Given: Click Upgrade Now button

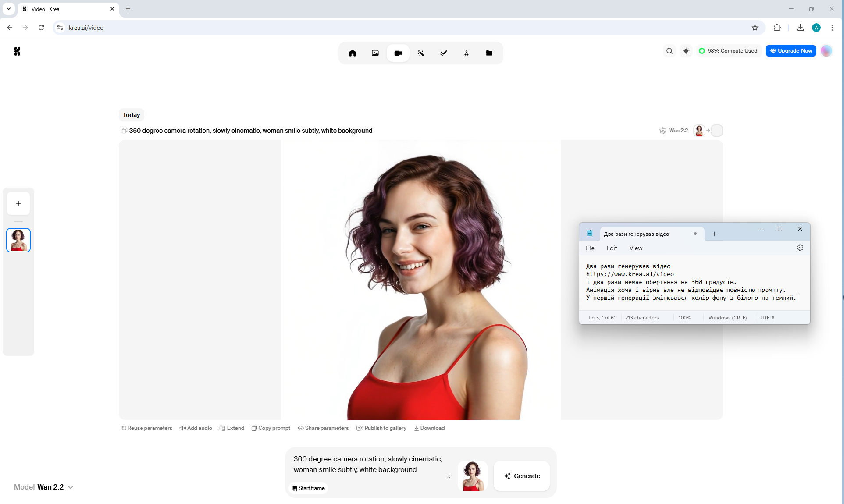Looking at the screenshot, I should point(791,51).
